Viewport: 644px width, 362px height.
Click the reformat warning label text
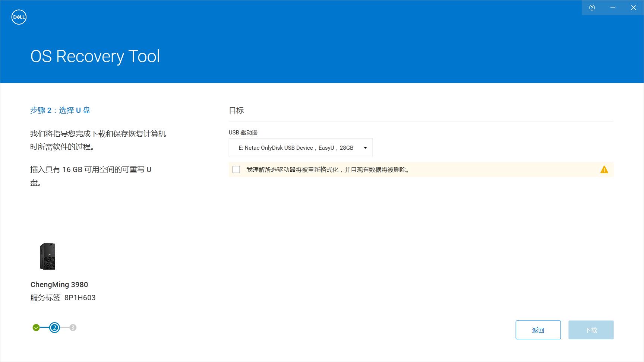328,170
